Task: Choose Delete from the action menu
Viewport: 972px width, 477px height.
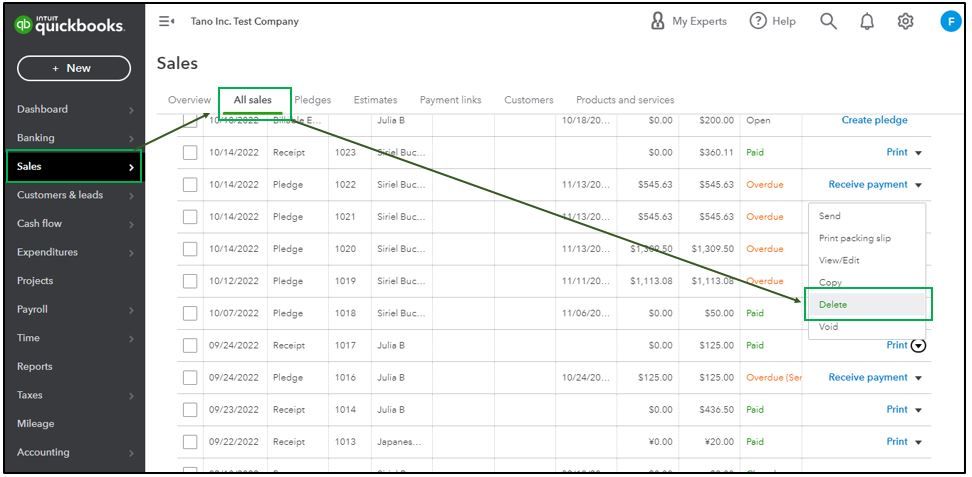Action: 830,305
